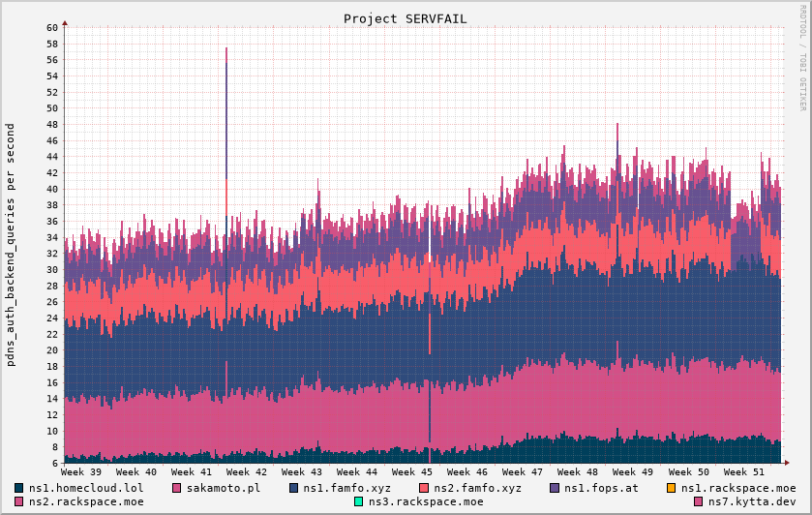Click the orange ns1.rackspace.moe legend swatch
The width and height of the screenshot is (812, 515).
coord(672,488)
